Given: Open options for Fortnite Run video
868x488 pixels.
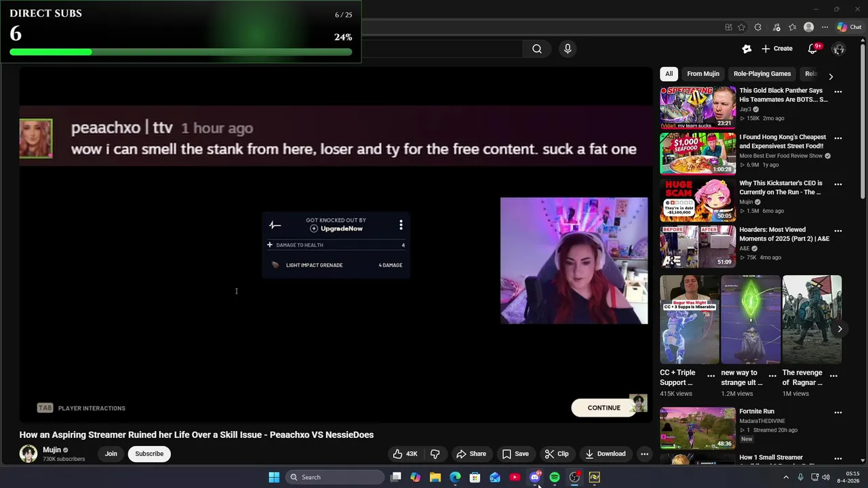Looking at the screenshot, I should [838, 413].
